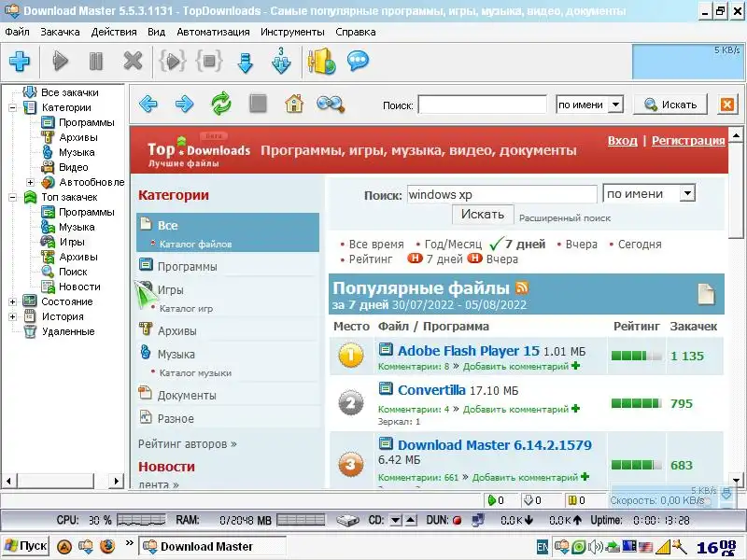Open the Действия menu

pyautogui.click(x=114, y=32)
